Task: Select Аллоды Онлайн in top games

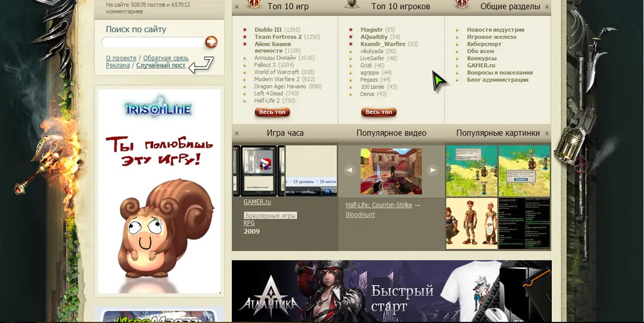Action: [275, 58]
